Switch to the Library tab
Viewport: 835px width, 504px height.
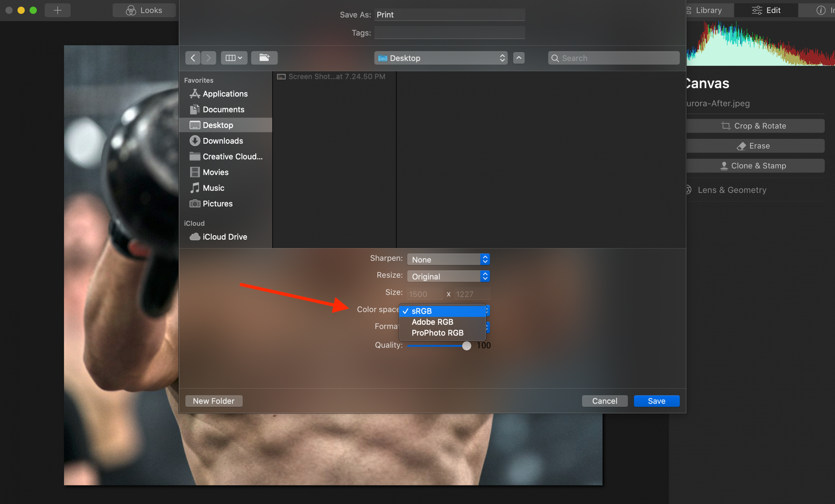pos(708,10)
